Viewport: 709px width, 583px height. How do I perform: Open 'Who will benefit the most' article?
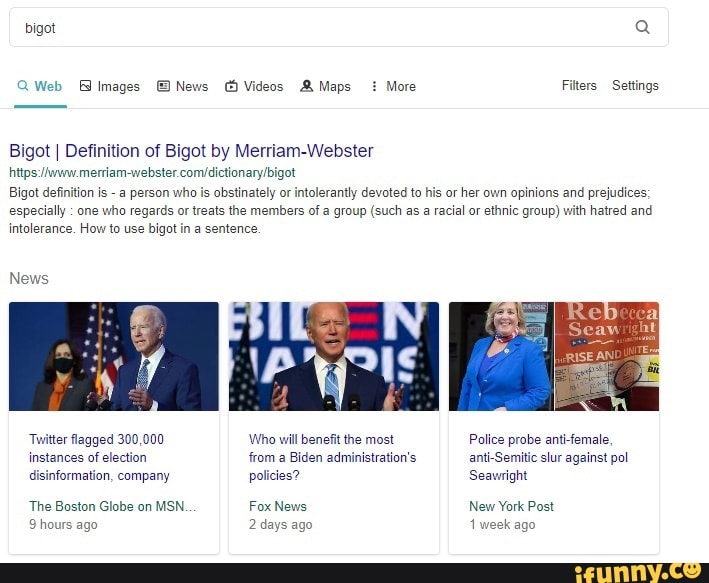pos(332,457)
